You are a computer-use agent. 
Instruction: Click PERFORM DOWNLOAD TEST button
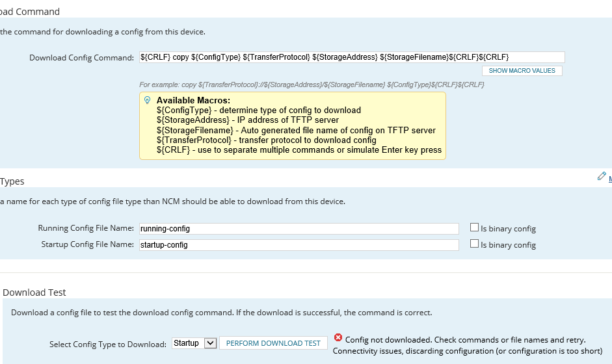[273, 343]
